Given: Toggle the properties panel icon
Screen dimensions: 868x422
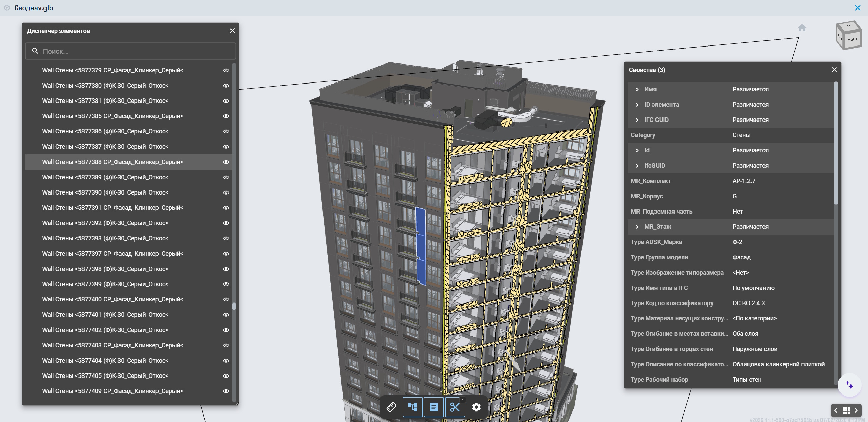Looking at the screenshot, I should coord(434,407).
